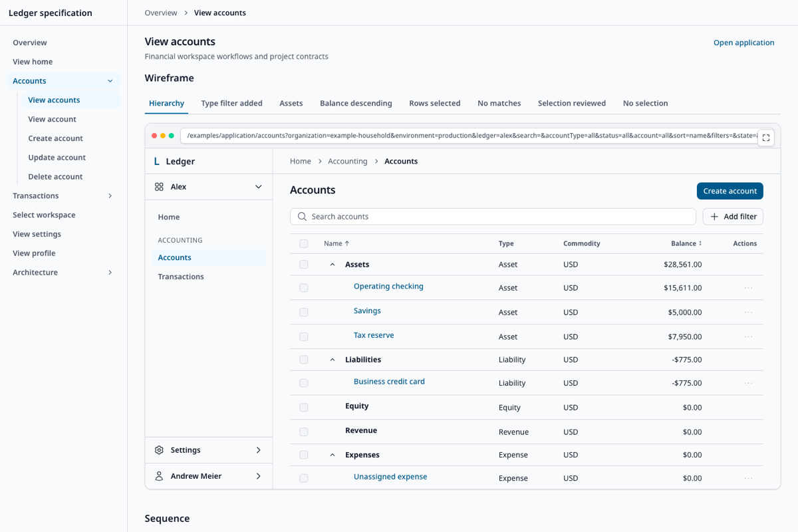This screenshot has height=532, width=798.
Task: Switch to the No selection tab
Action: click(x=646, y=103)
